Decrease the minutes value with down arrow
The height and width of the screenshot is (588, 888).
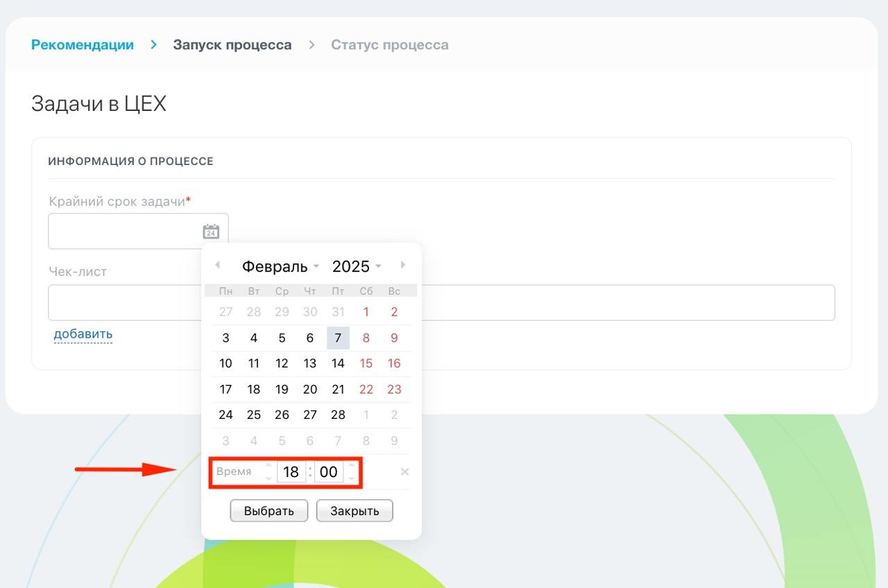[x=352, y=478]
